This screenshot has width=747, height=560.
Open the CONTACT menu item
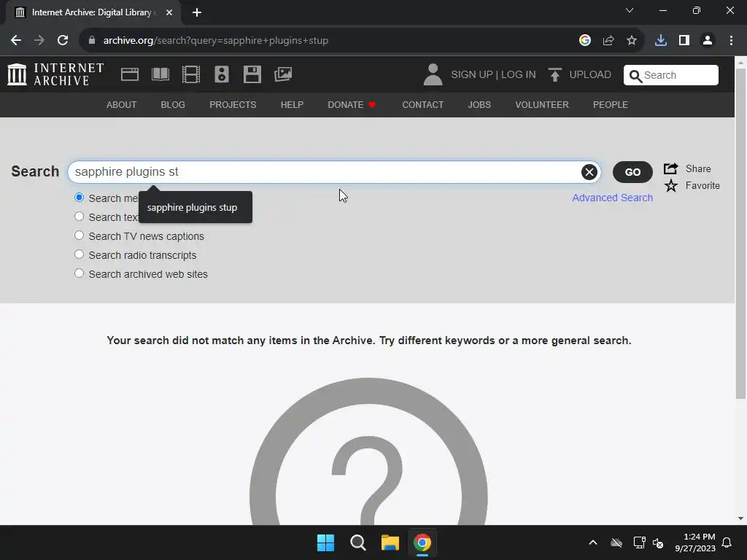[423, 105]
